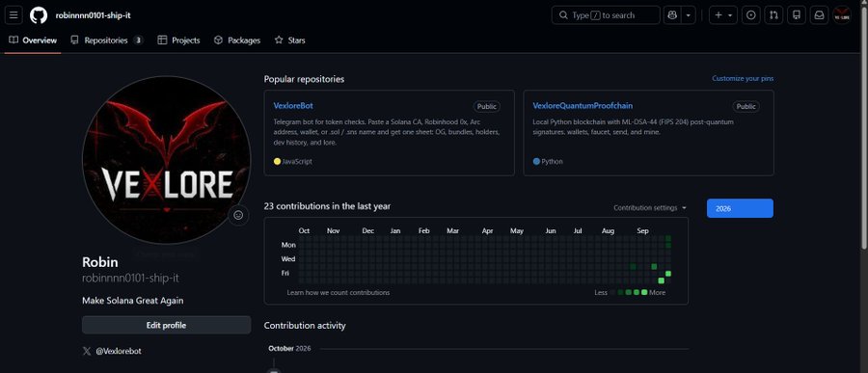Switch to the Projects tab
Image resolution: width=868 pixels, height=373 pixels.
tap(178, 40)
